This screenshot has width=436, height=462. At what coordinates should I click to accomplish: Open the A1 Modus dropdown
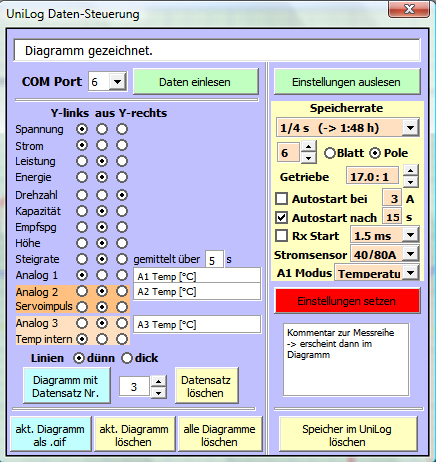[x=410, y=273]
